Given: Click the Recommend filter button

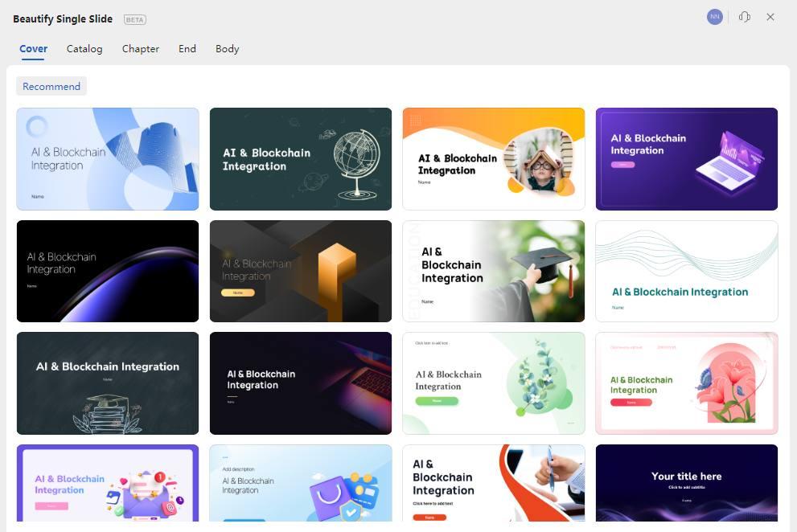Looking at the screenshot, I should 51,86.
